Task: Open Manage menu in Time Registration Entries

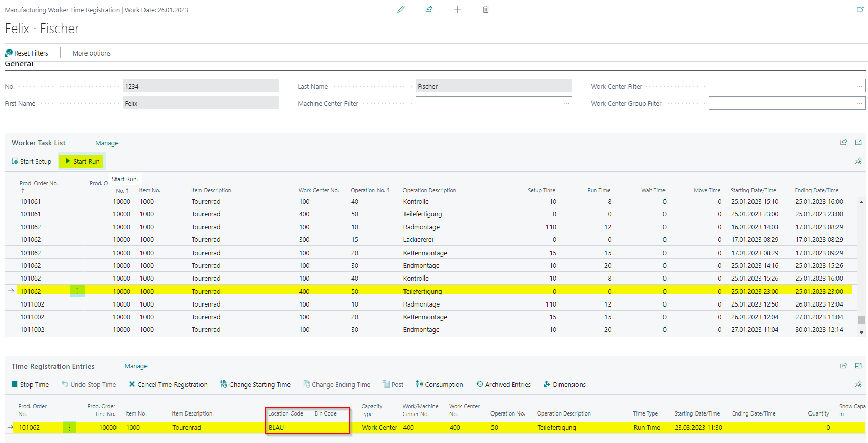Action: click(x=136, y=366)
